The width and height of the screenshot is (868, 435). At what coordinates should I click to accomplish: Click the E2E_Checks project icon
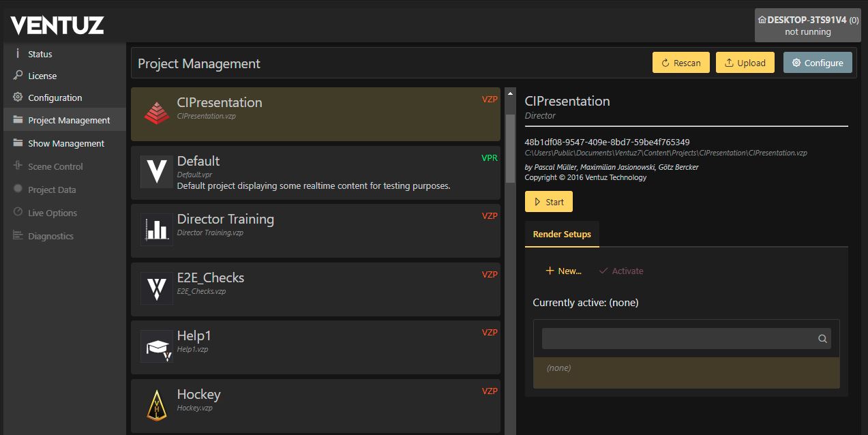[157, 288]
